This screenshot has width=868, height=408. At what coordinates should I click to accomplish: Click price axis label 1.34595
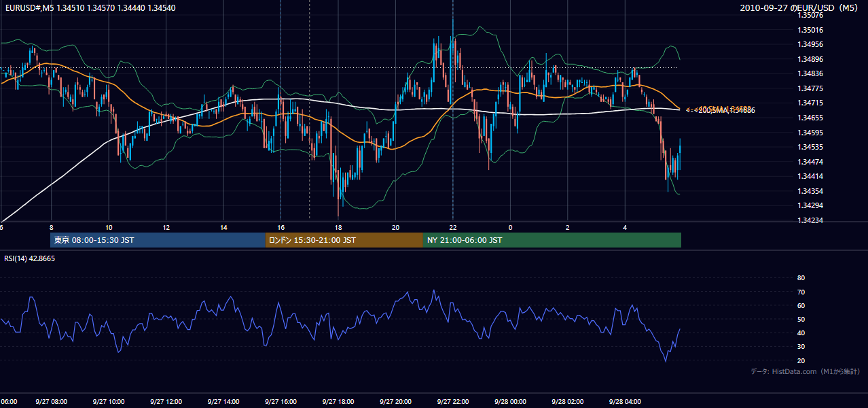[x=810, y=133]
